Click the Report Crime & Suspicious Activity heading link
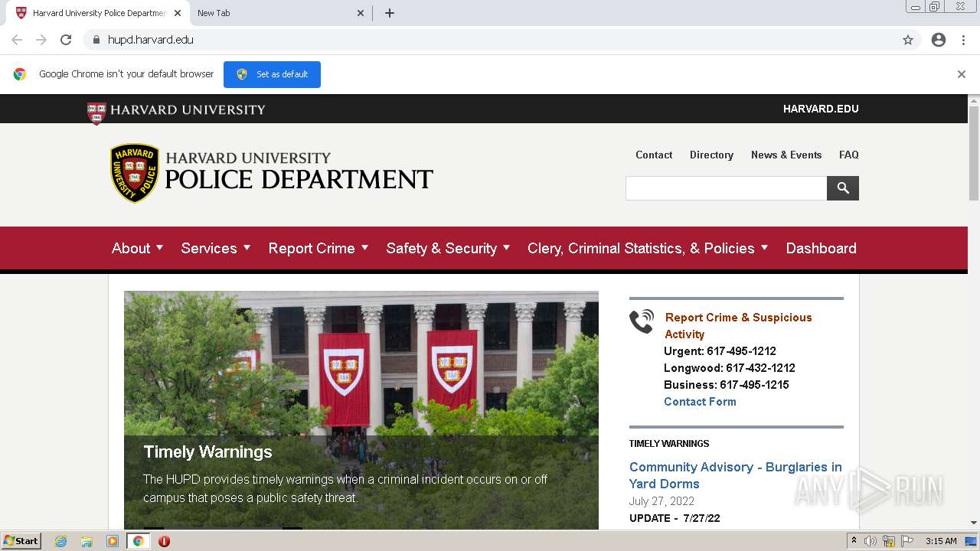The image size is (980, 551). [x=738, y=325]
